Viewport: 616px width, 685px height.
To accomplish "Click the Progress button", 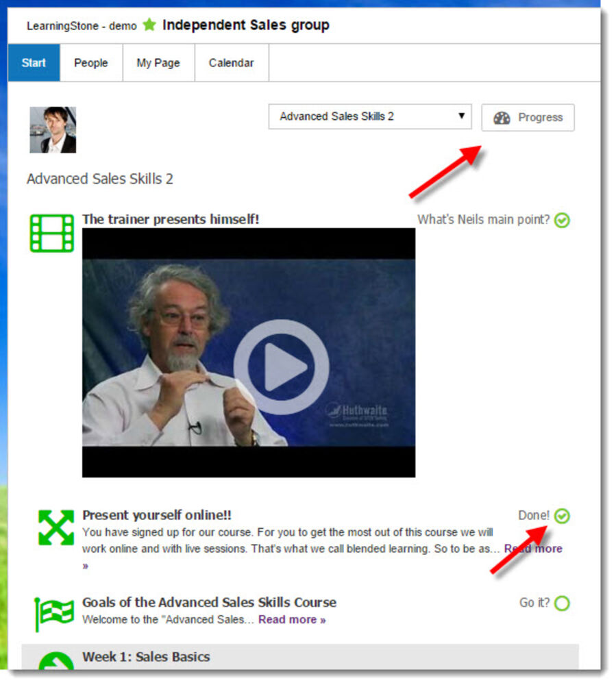I will coord(528,117).
